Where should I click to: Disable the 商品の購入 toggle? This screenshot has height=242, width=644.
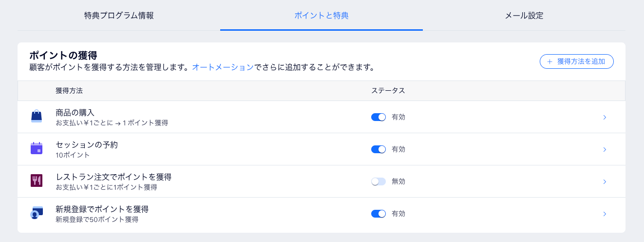pos(379,117)
